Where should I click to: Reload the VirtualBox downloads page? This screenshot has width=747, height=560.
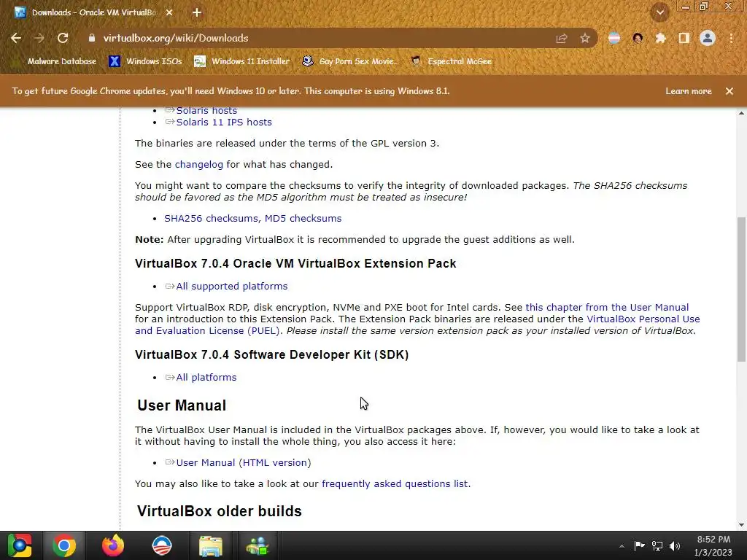point(63,38)
